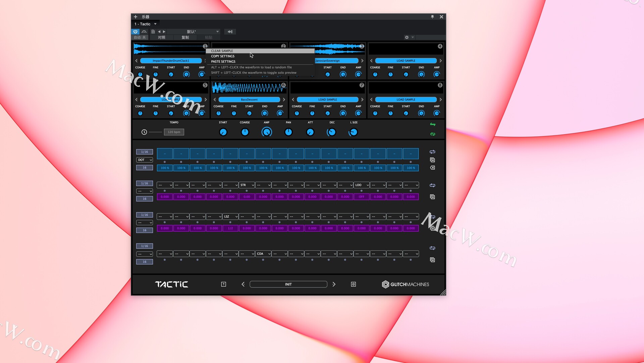Click LOAD SAMPLE in slot 8
The image size is (644, 363).
point(406,100)
